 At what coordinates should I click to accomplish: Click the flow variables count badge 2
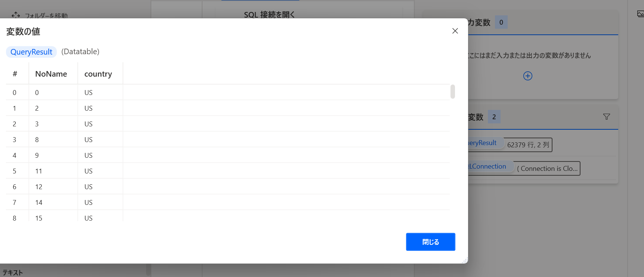point(494,117)
